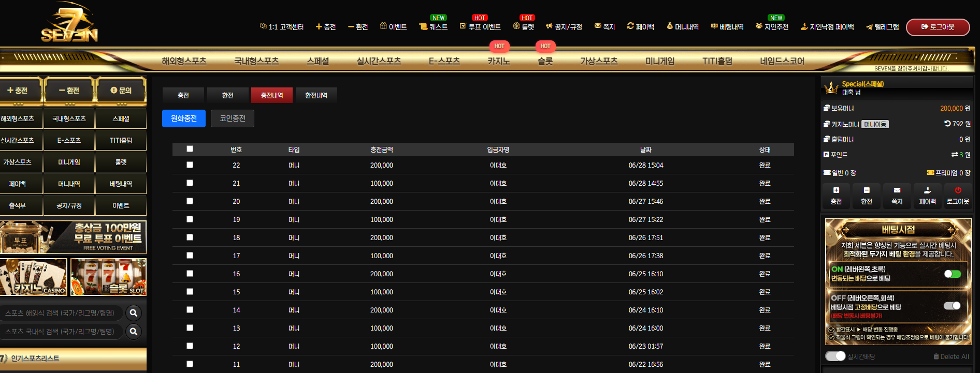The height and width of the screenshot is (373, 980).
Task: Click the overseas sports search magnifier icon
Action: click(x=134, y=313)
